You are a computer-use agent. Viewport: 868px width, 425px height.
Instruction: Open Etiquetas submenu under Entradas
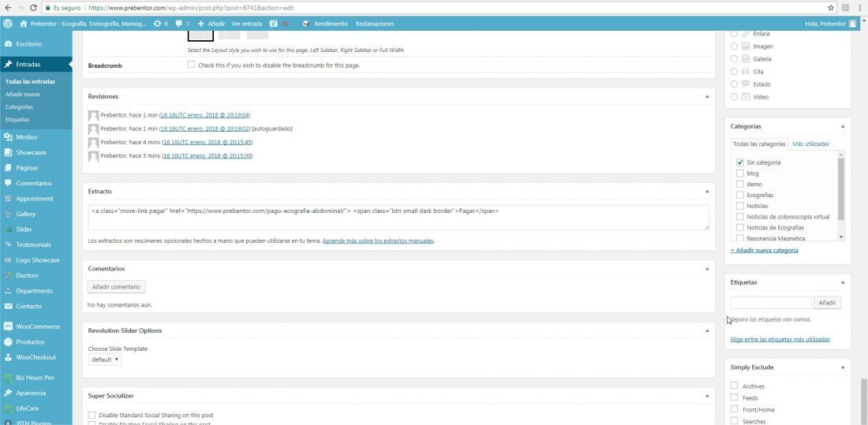point(17,120)
